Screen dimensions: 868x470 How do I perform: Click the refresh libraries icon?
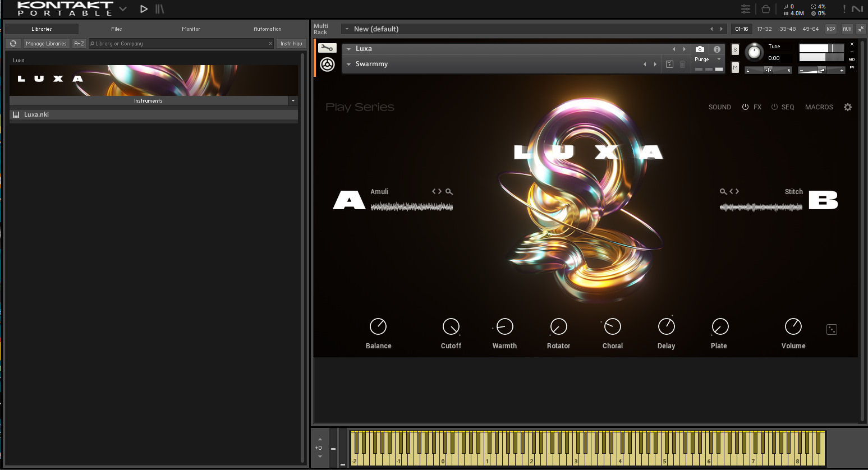click(13, 43)
